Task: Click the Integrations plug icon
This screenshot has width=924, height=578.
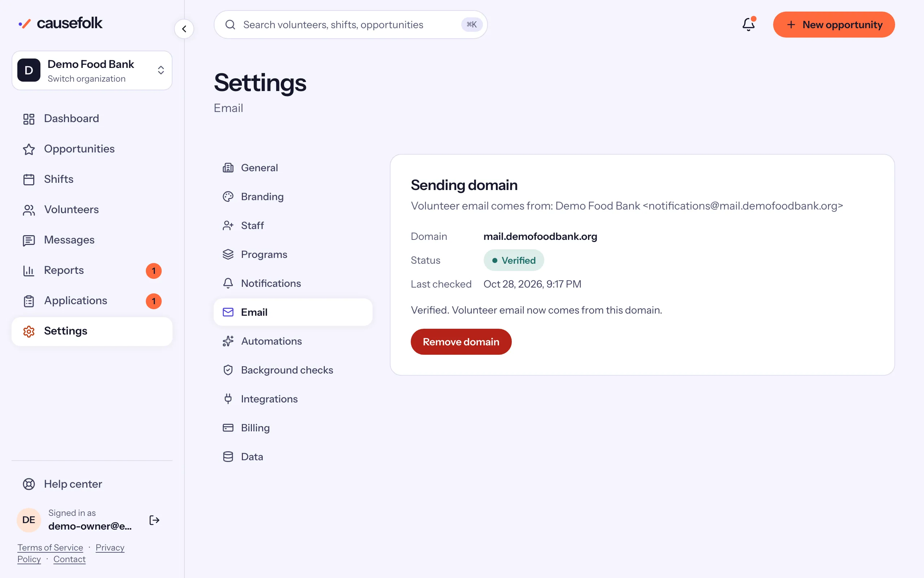Action: tap(228, 399)
